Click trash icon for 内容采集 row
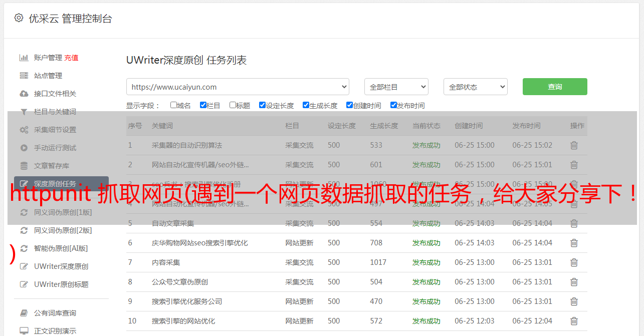 [574, 262]
